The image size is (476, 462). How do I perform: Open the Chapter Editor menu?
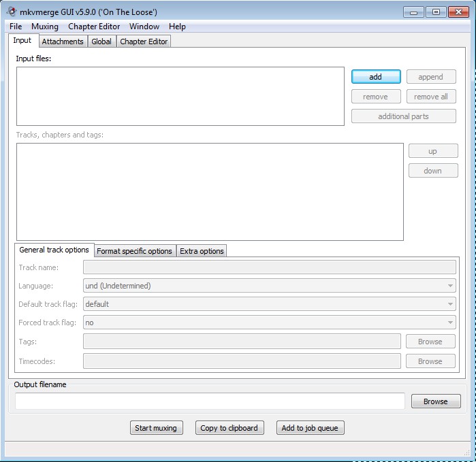coord(94,27)
